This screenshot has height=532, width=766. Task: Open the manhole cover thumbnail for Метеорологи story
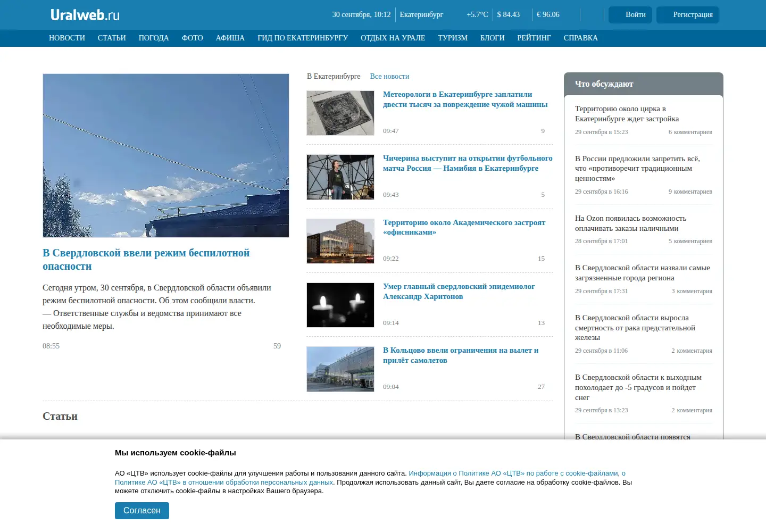tap(340, 113)
